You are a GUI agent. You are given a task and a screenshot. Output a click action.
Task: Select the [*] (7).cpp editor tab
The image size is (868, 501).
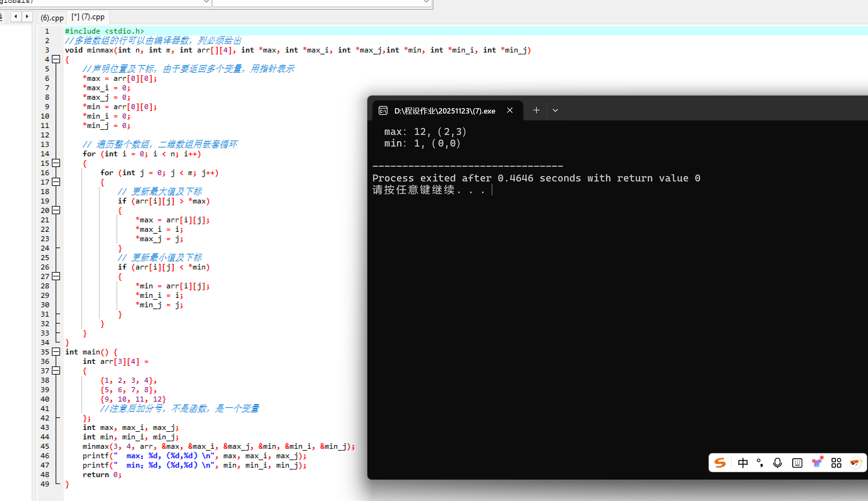pos(88,17)
